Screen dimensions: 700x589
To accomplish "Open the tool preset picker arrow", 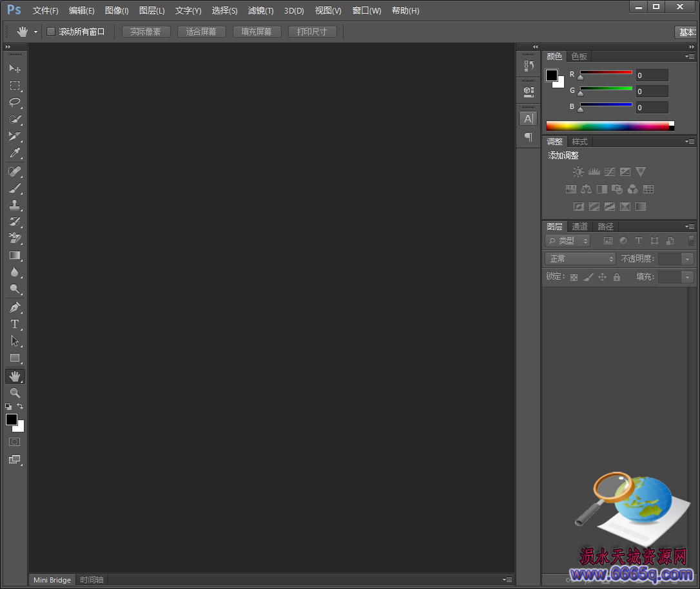I will [x=35, y=32].
